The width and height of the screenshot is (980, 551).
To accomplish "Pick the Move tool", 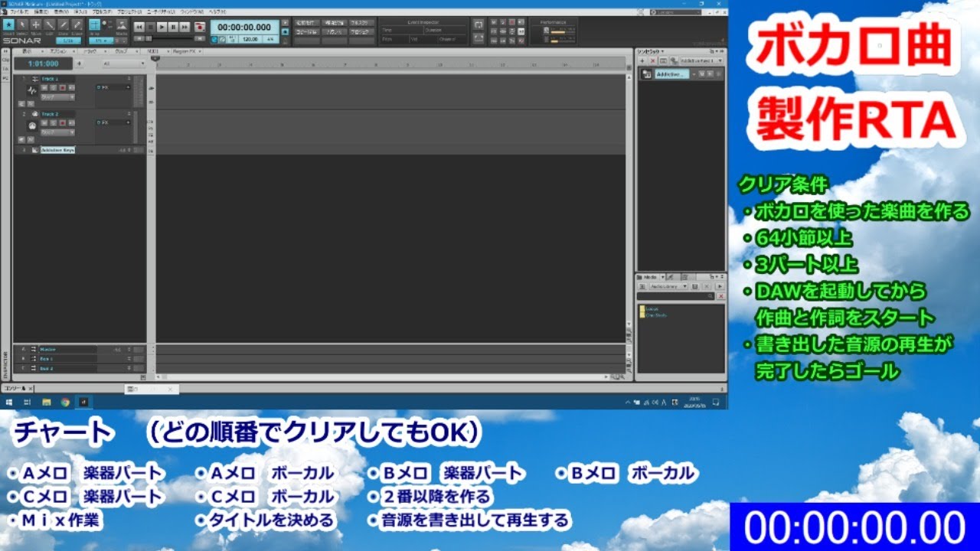I will pyautogui.click(x=36, y=24).
